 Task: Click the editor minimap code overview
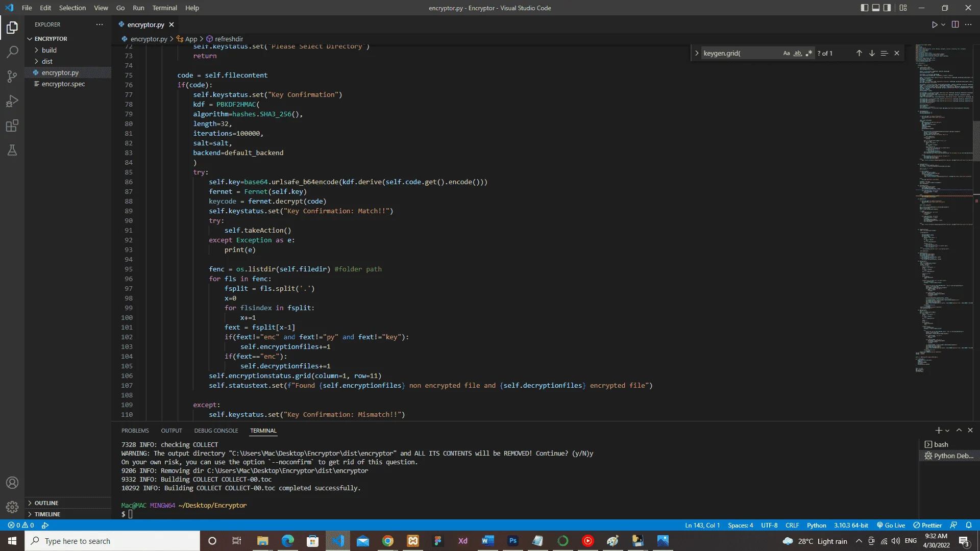click(944, 209)
